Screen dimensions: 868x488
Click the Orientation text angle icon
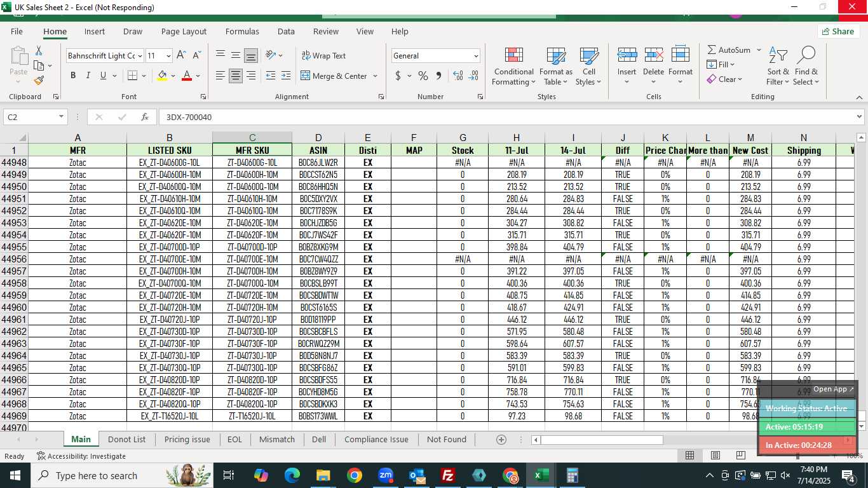(x=271, y=55)
